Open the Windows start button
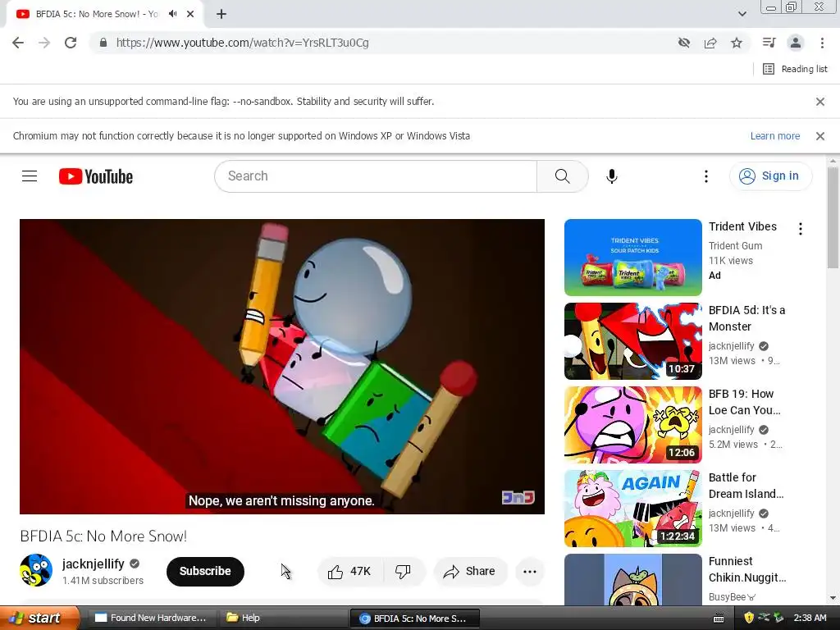The width and height of the screenshot is (840, 630). (39, 618)
